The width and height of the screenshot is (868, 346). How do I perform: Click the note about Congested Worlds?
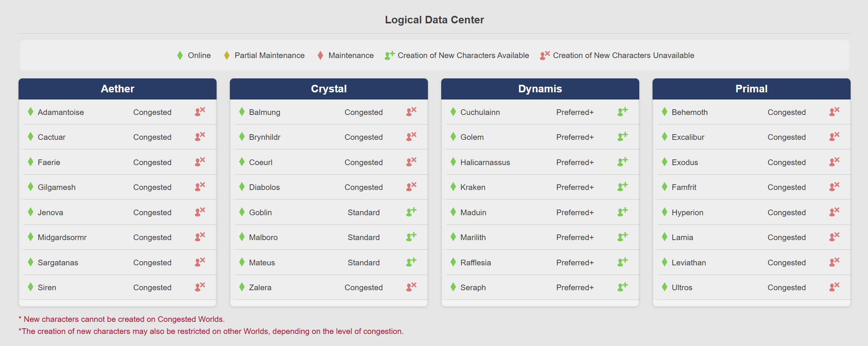tap(122, 319)
